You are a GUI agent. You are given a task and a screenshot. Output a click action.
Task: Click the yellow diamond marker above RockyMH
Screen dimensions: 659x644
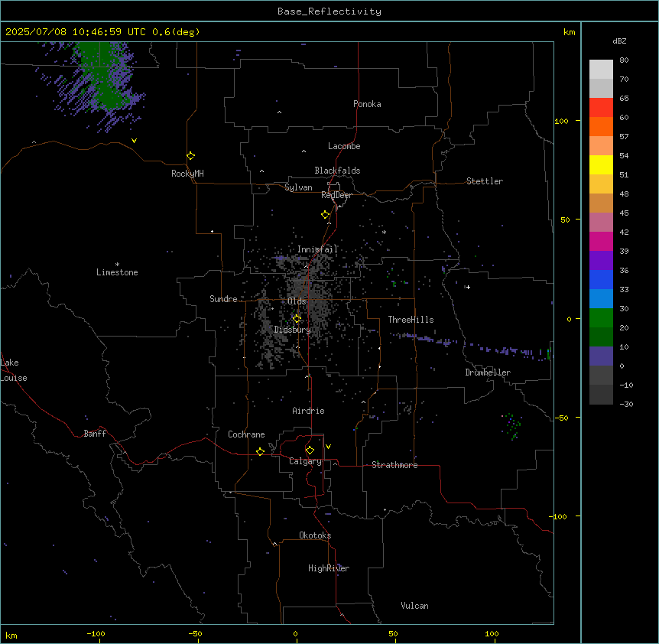[191, 156]
